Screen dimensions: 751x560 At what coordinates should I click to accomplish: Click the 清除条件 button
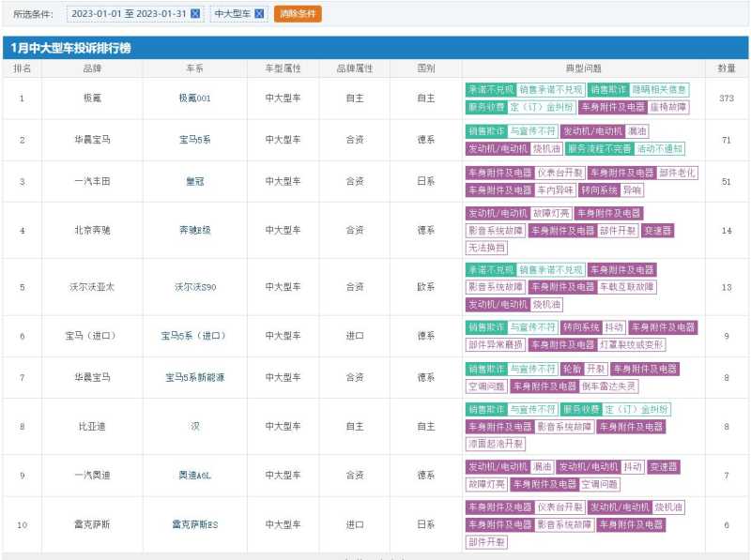point(299,14)
